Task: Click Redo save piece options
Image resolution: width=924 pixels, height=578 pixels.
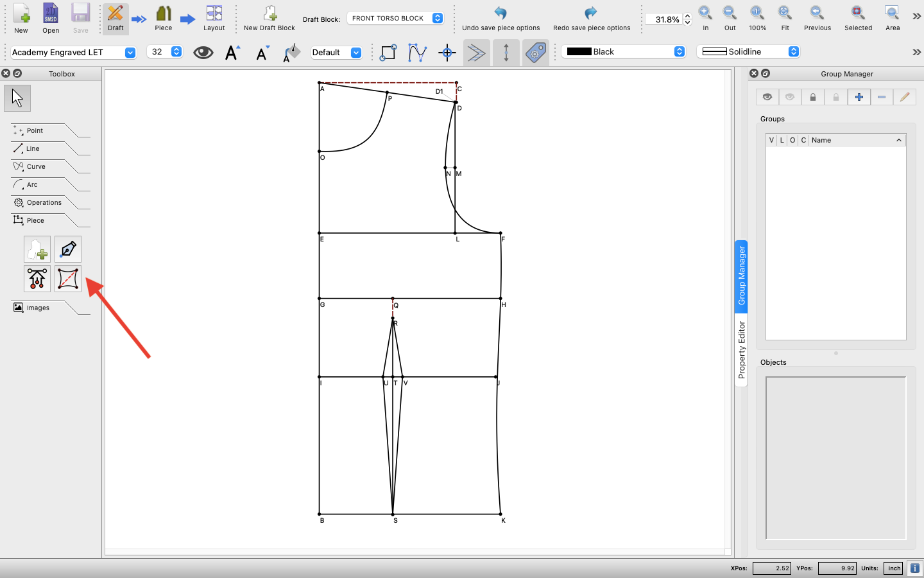Action: point(592,19)
